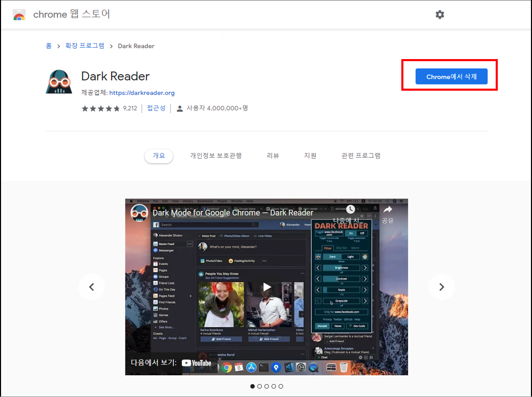The width and height of the screenshot is (532, 397).
Task: Go to 홈 breadcrumb link
Action: [x=49, y=46]
